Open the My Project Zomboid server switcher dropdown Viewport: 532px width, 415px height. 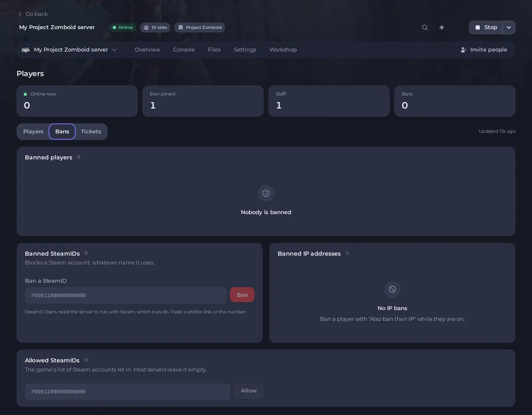69,50
